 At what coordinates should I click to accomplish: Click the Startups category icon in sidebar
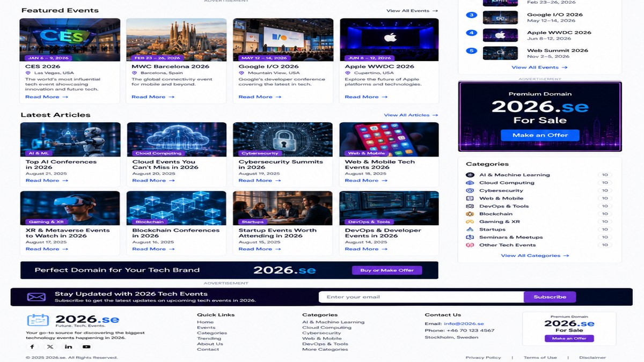(470, 230)
